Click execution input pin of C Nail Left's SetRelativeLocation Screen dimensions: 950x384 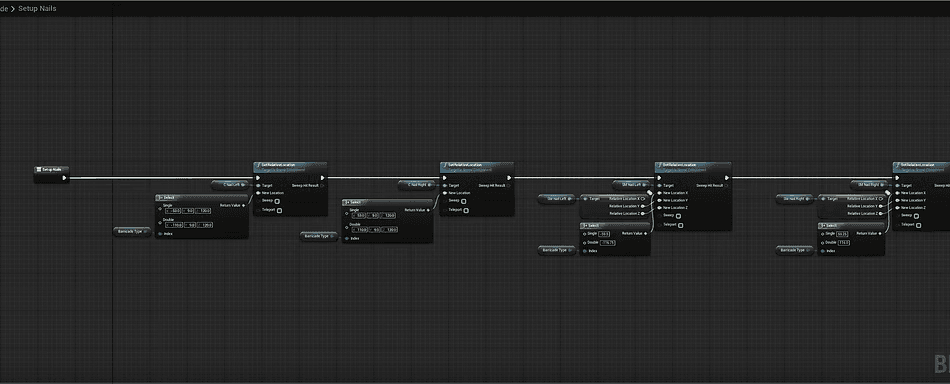(258, 178)
